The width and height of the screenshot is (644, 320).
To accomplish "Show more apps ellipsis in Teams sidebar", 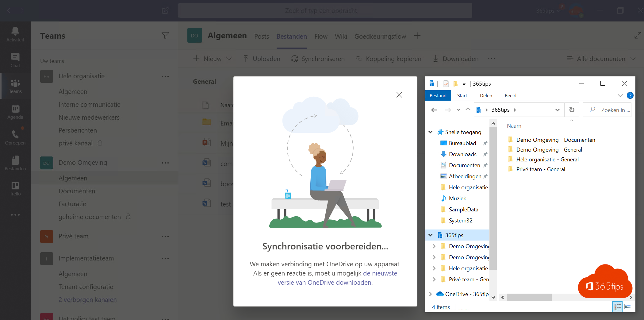I will click(15, 215).
